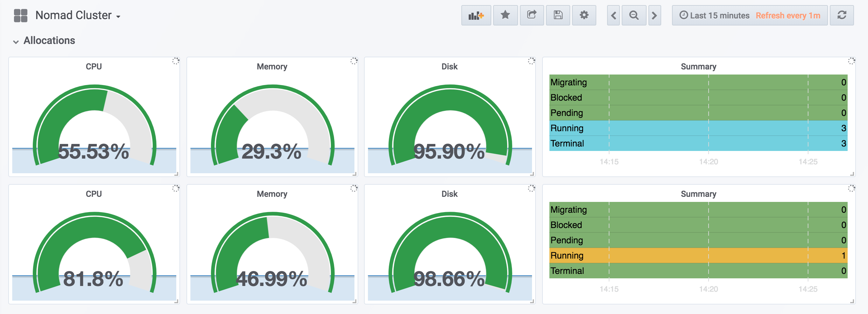Click the top Summary panel title
Viewport: 868px width, 314px height.
[698, 67]
